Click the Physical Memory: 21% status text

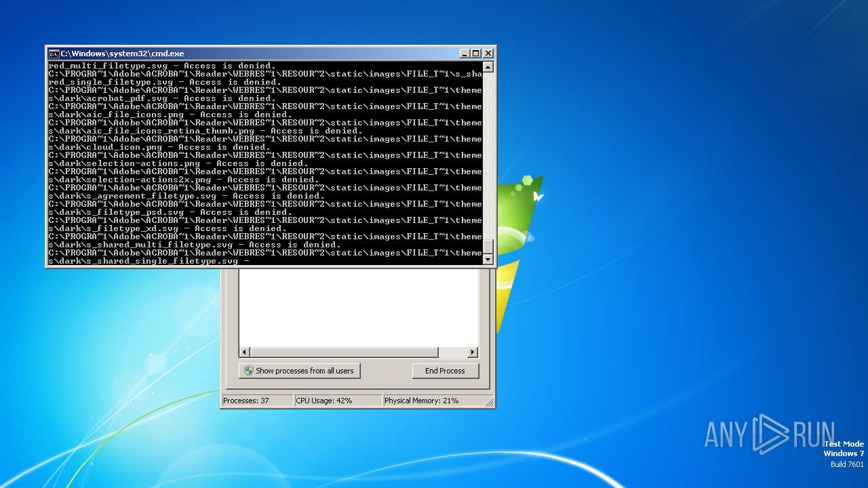coord(421,401)
